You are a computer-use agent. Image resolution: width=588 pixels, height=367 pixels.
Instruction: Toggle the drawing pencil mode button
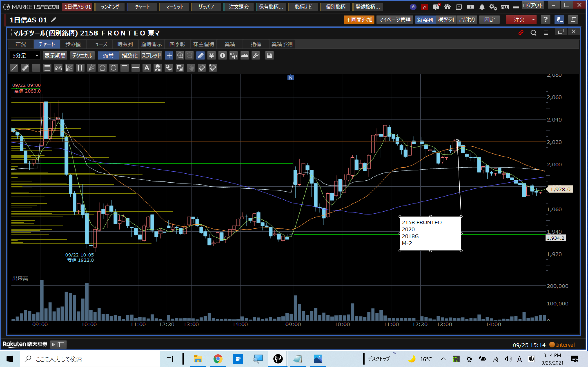coord(200,56)
